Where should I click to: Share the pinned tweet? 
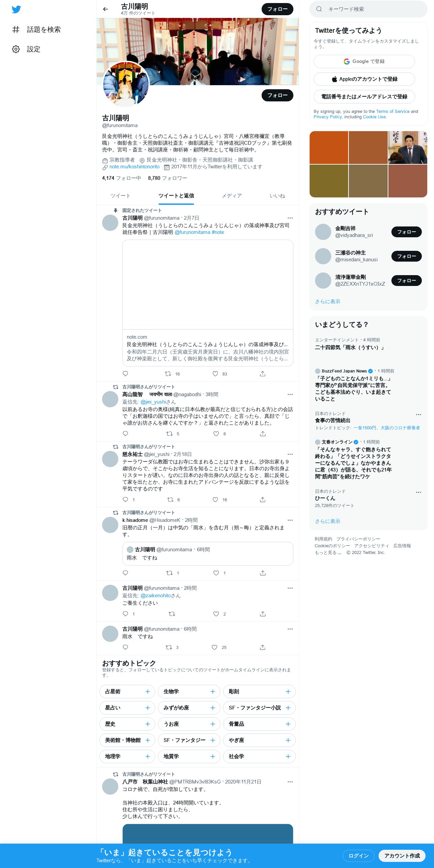tap(263, 373)
